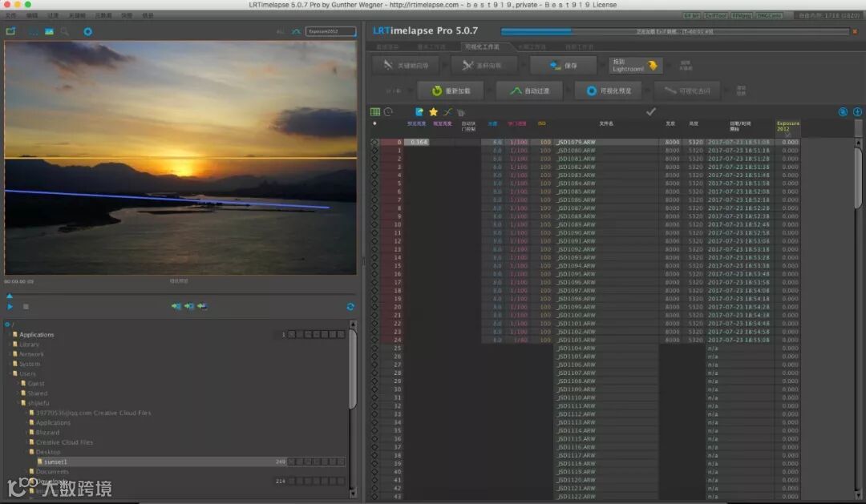Image resolution: width=866 pixels, height=504 pixels.
Task: Open the Exposure2012 dropdown above the preview
Action: point(330,31)
